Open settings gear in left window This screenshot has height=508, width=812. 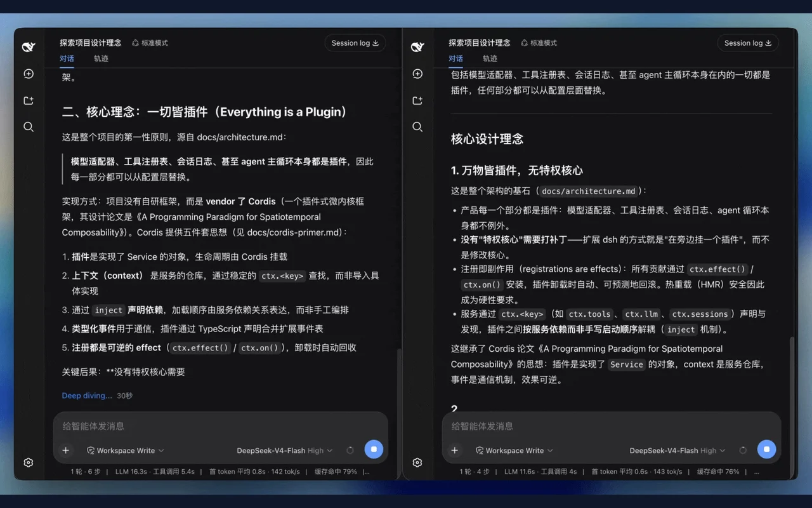click(29, 462)
